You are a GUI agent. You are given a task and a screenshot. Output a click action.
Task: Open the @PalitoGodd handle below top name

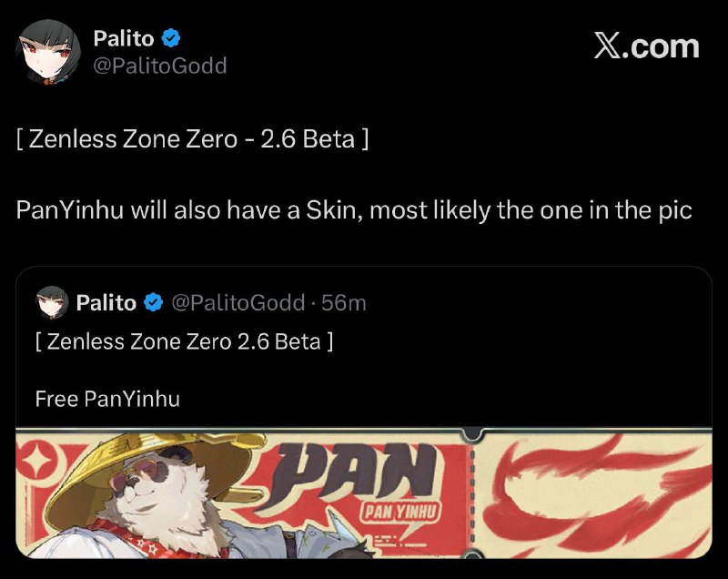[x=160, y=66]
